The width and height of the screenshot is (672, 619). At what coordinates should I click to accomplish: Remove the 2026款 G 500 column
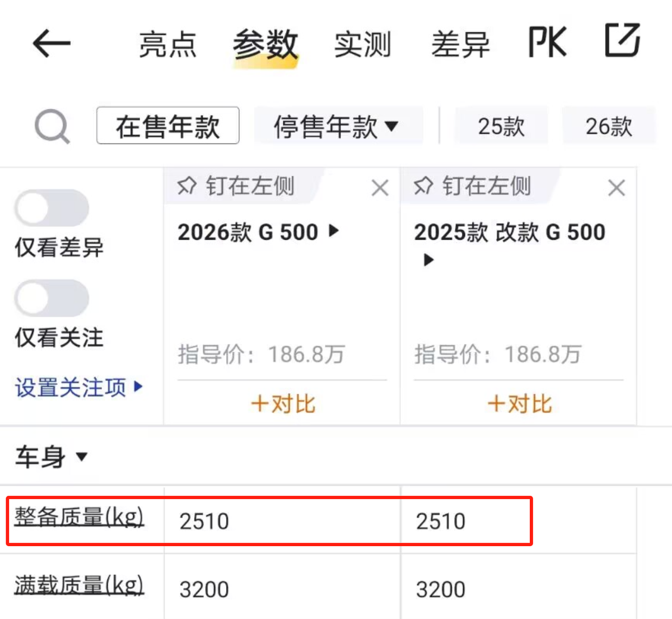click(x=380, y=188)
